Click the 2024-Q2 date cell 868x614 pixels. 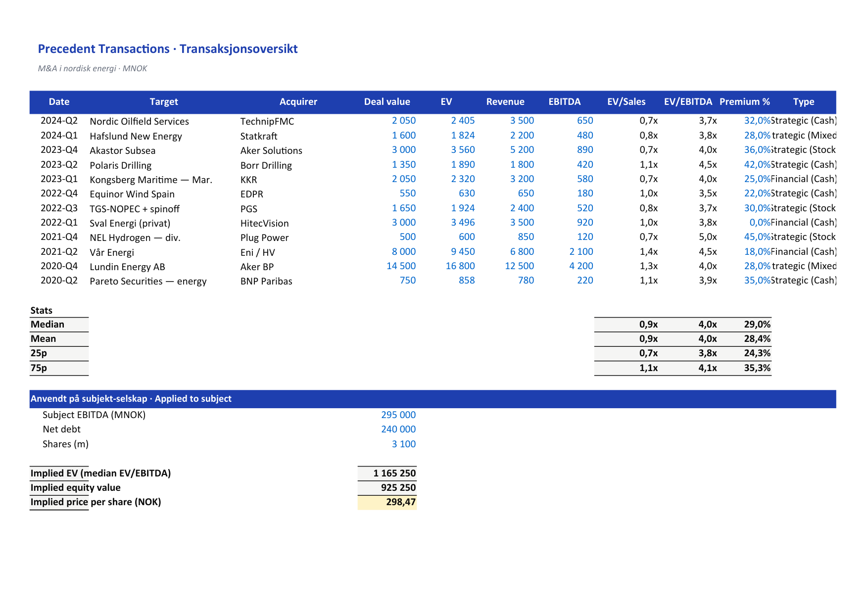[59, 121]
